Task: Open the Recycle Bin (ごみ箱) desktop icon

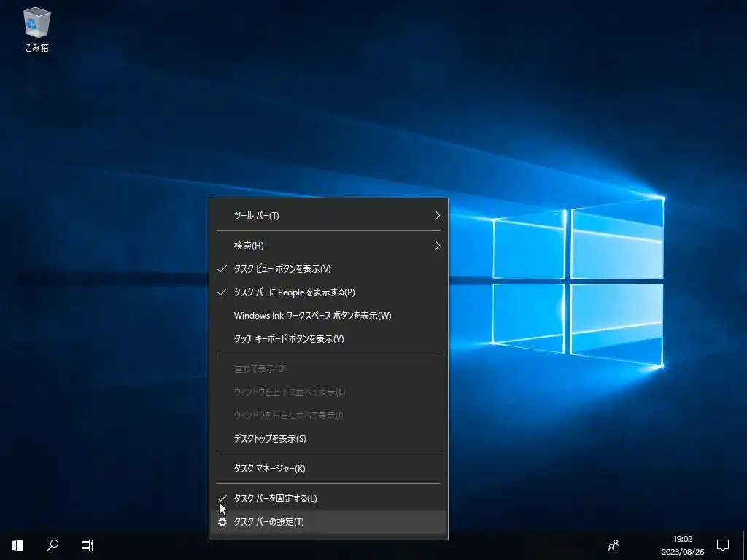Action: point(36,29)
